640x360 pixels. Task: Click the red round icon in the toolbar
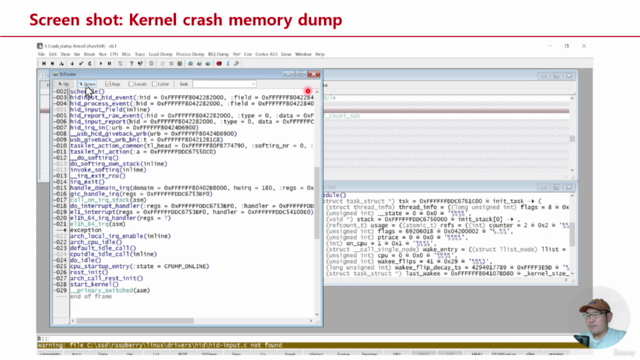tap(219, 64)
